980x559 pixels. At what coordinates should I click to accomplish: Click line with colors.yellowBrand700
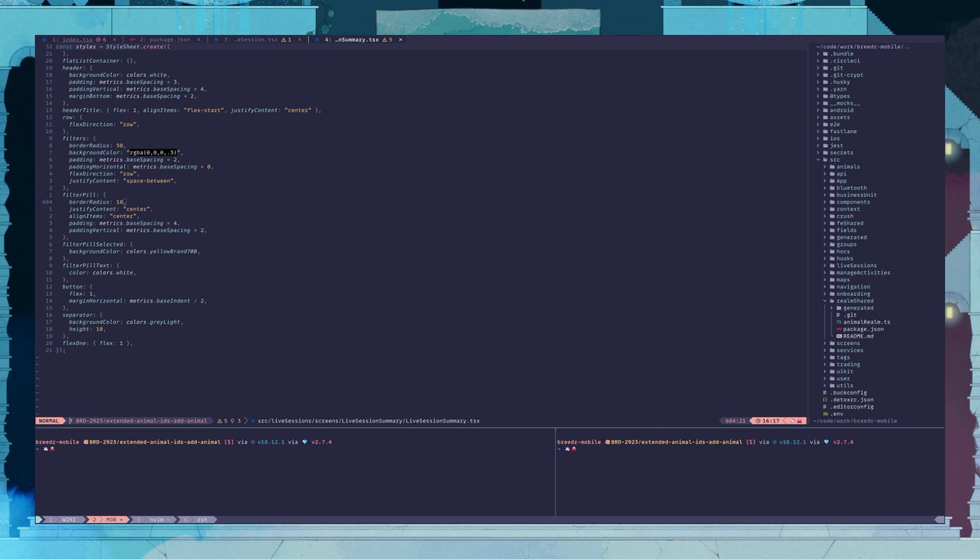(x=134, y=252)
